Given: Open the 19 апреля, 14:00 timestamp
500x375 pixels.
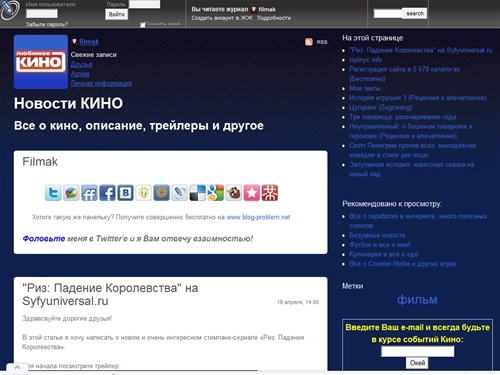Looking at the screenshot, I should 298,302.
